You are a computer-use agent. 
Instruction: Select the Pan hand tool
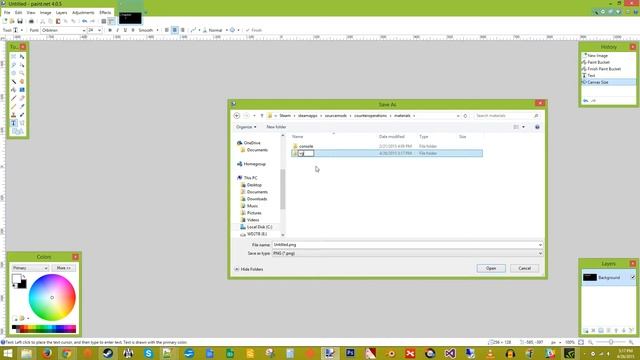[x=22, y=82]
